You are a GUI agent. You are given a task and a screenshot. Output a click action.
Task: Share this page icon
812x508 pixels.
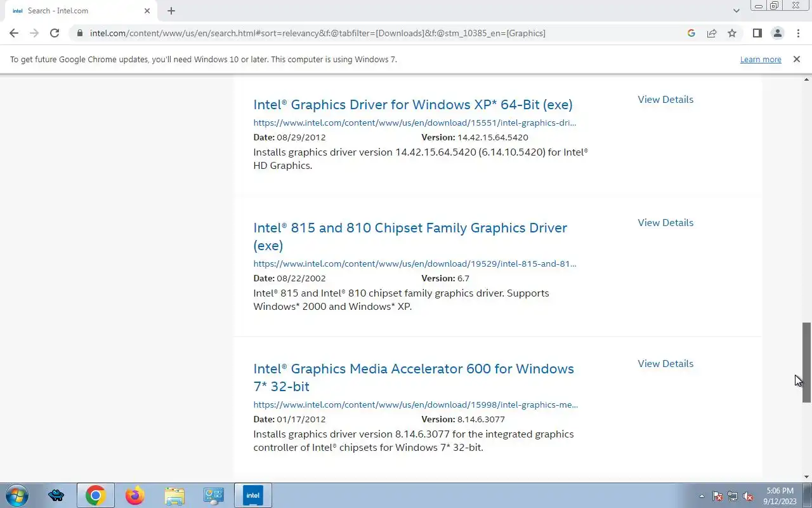pyautogui.click(x=712, y=33)
